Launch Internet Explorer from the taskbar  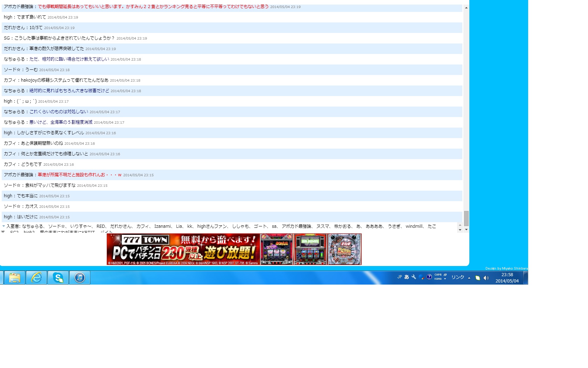(36, 278)
